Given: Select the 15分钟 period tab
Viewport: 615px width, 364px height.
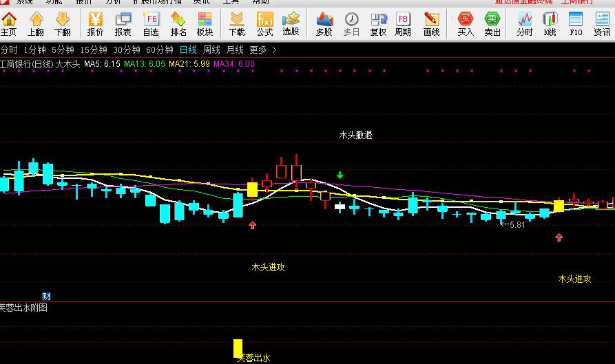Looking at the screenshot, I should coord(94,50).
